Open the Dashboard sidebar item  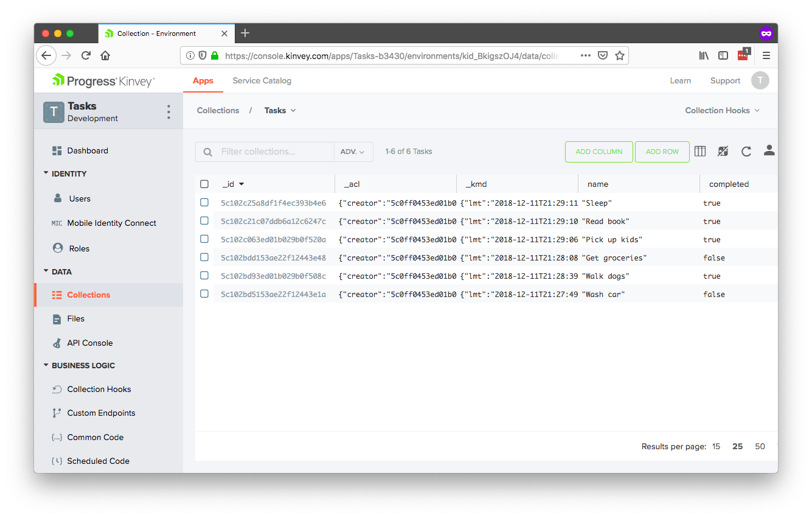[x=87, y=151]
